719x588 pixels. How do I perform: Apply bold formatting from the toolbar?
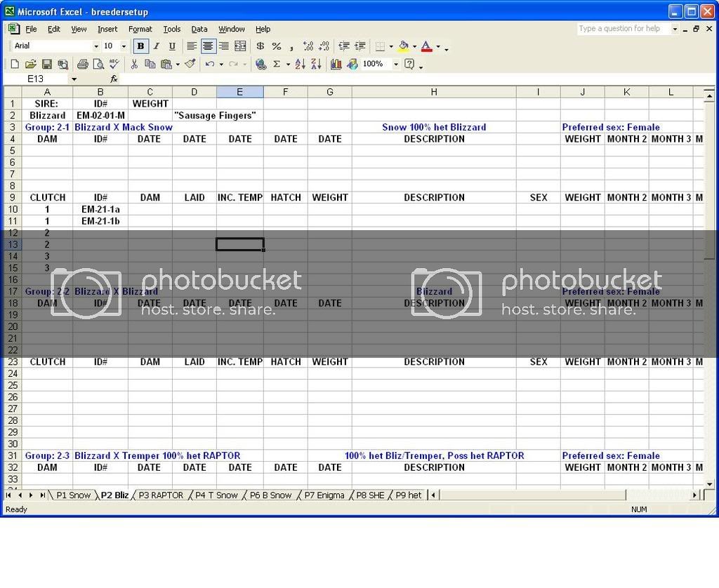140,46
